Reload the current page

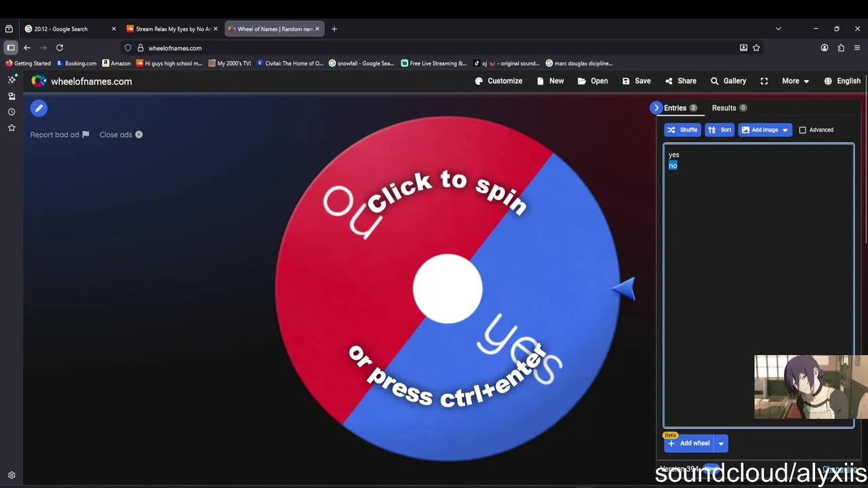pos(60,48)
